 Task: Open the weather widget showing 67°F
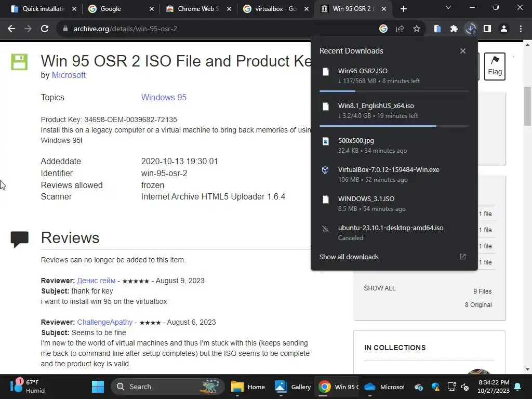28,387
